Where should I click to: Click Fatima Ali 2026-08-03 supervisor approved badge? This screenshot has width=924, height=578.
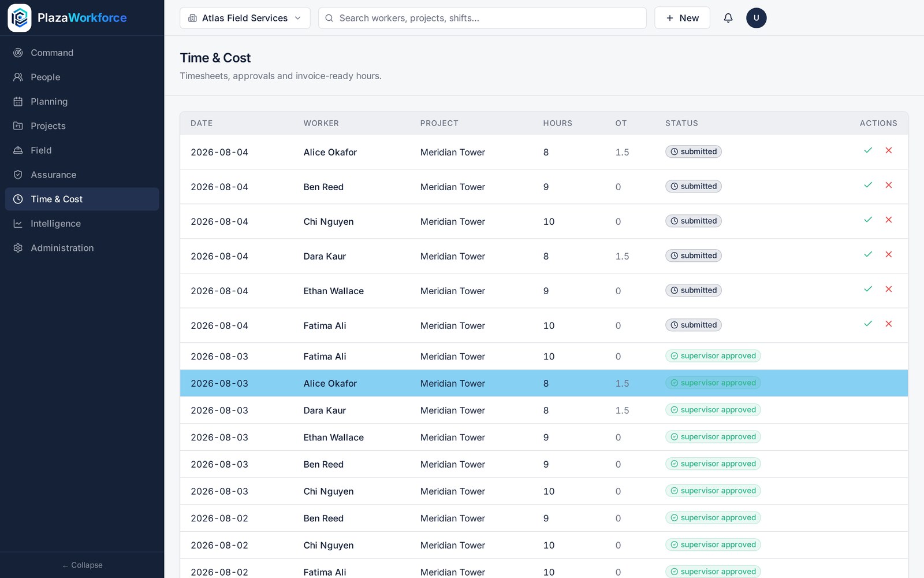(x=713, y=356)
